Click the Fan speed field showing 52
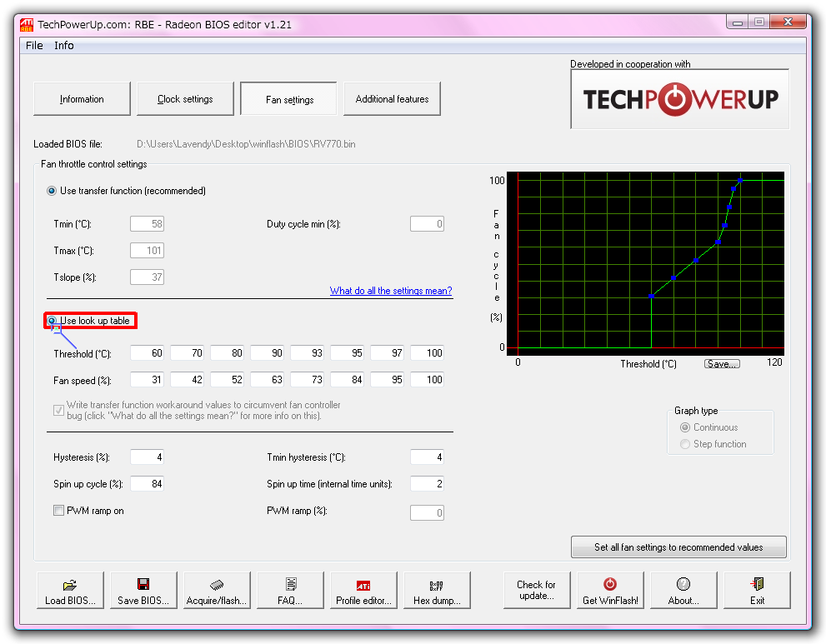The width and height of the screenshot is (826, 644). tap(227, 380)
